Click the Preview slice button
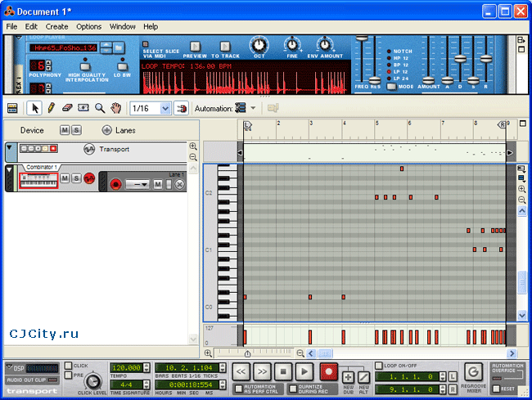532x400 pixels. (195, 46)
